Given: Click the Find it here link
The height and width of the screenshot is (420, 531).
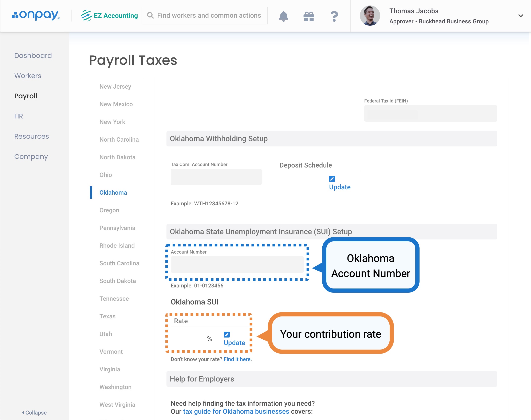Looking at the screenshot, I should (x=237, y=359).
